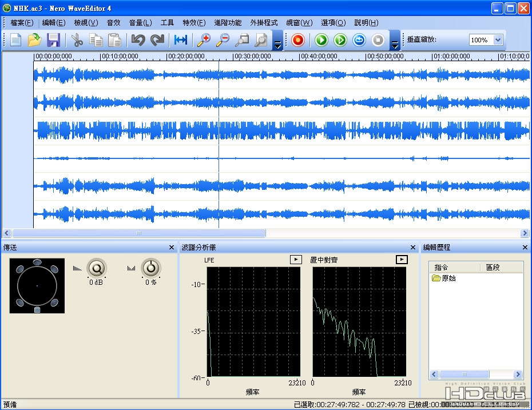Viewport: 532px width, 410px height.
Task: Click the 0 % LFE level knob
Action: click(x=151, y=269)
